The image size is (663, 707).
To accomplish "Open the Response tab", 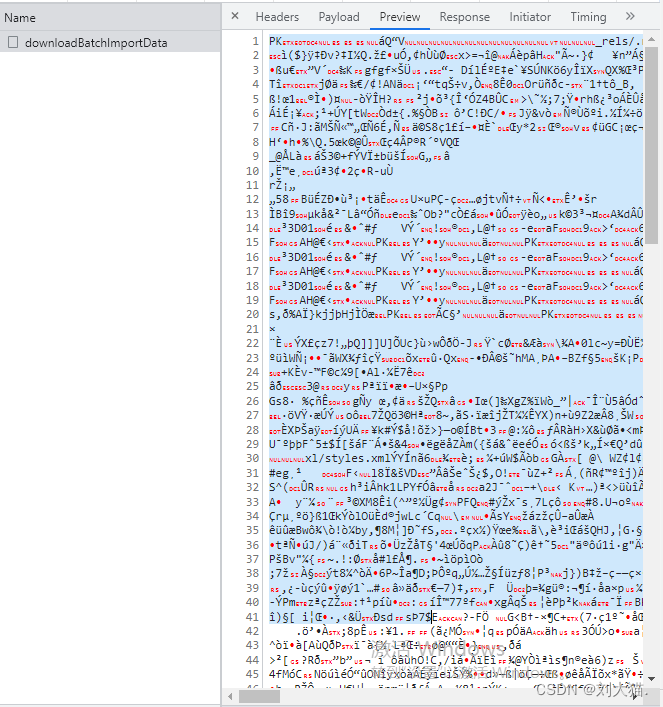I will point(465,17).
